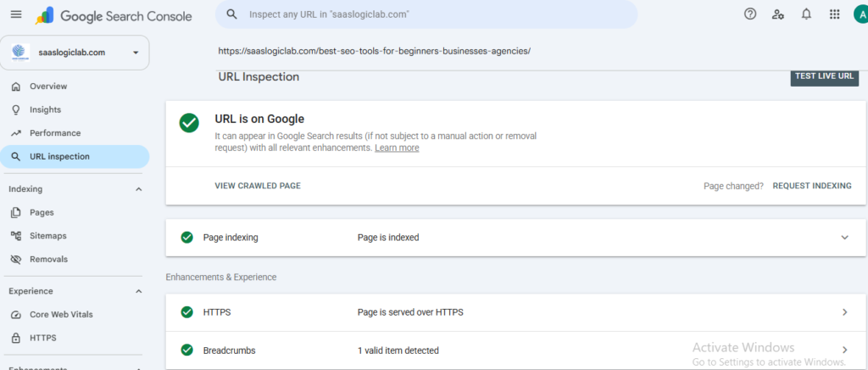Click 'Page changed?' text

coord(733,186)
